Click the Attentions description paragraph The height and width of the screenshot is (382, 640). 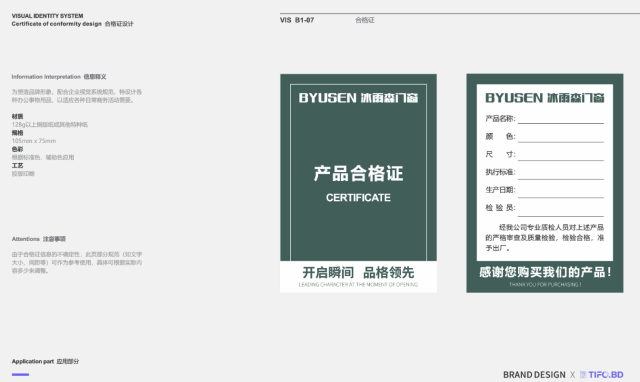pyautogui.click(x=77, y=262)
